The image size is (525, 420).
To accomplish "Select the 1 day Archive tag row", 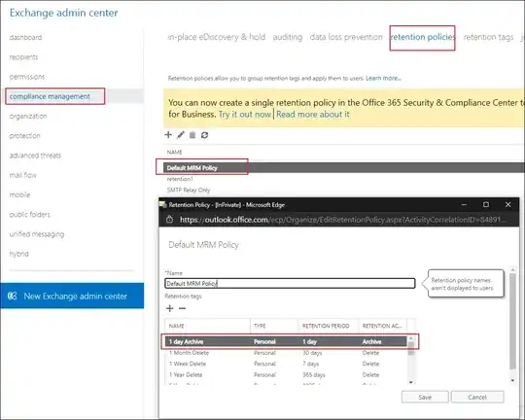I will point(286,341).
